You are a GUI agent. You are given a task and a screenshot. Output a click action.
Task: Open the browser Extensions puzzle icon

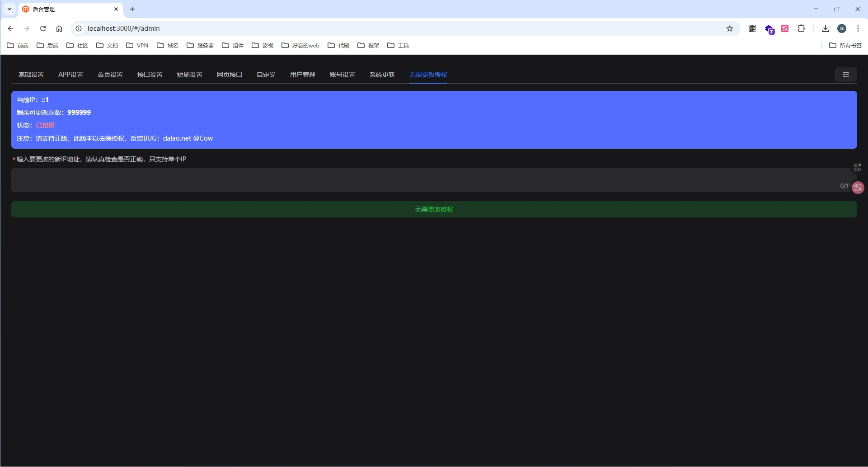pyautogui.click(x=801, y=28)
